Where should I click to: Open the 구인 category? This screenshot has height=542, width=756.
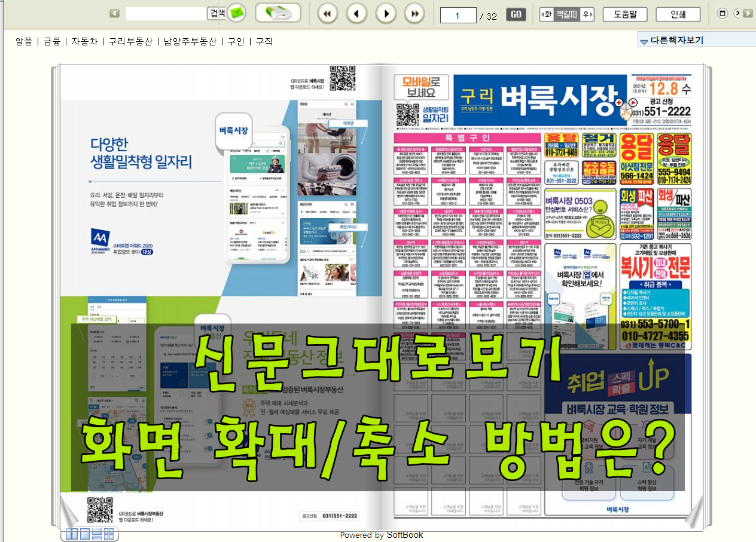pos(236,42)
